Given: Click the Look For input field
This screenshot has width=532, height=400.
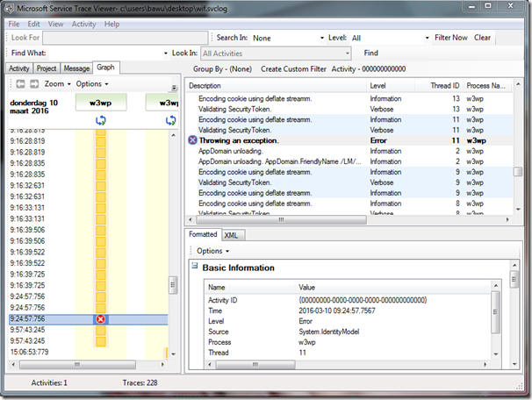Looking at the screenshot, I should point(126,38).
